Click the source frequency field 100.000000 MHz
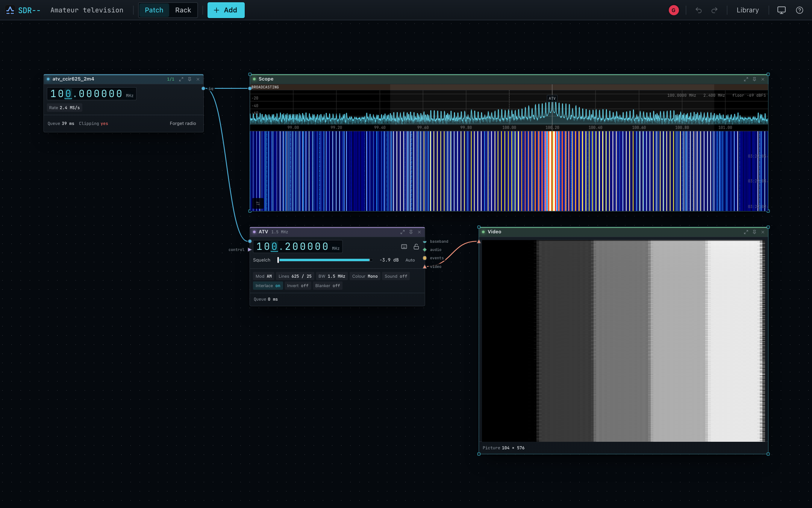 [91, 94]
